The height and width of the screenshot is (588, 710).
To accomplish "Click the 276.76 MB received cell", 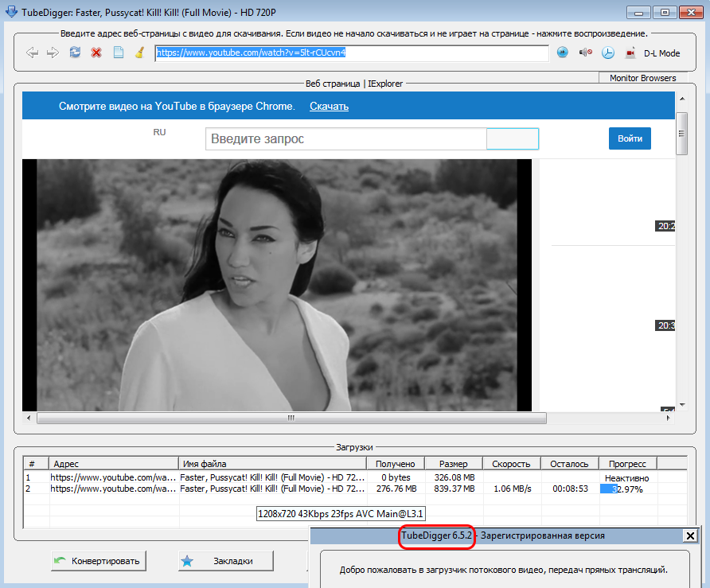I will 396,489.
